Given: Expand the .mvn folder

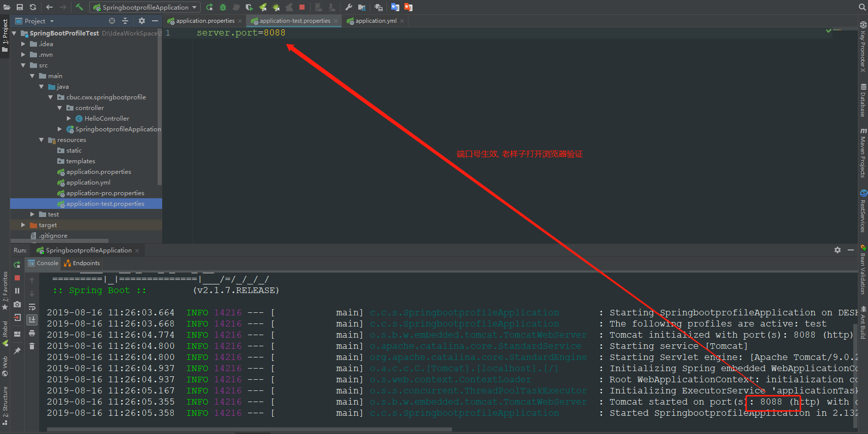Looking at the screenshot, I should [23, 54].
